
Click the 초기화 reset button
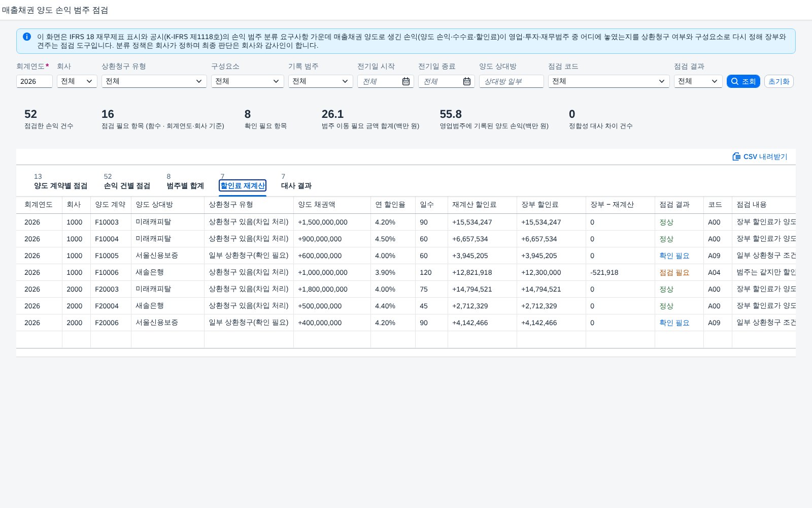[x=779, y=81]
